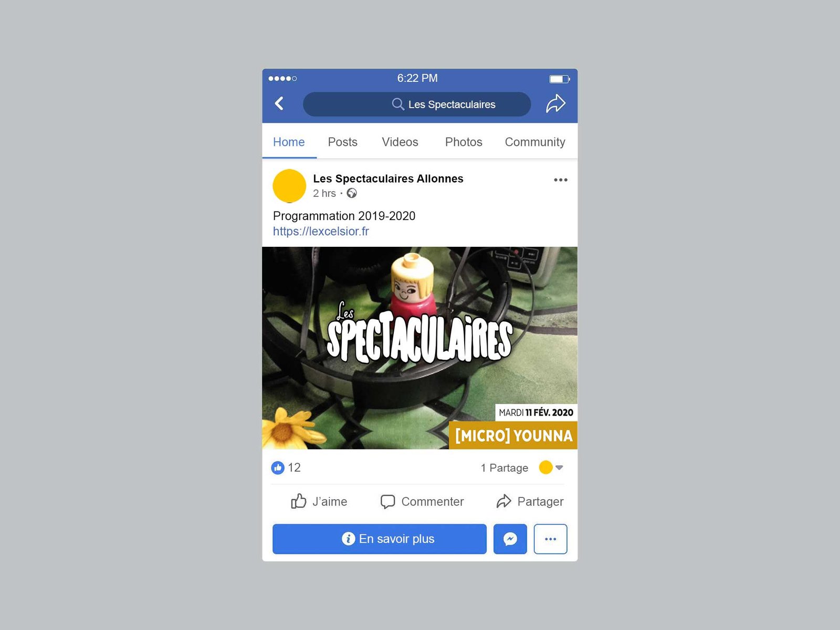This screenshot has width=840, height=630.
Task: Click the yellow profile picture circle
Action: pos(289,186)
